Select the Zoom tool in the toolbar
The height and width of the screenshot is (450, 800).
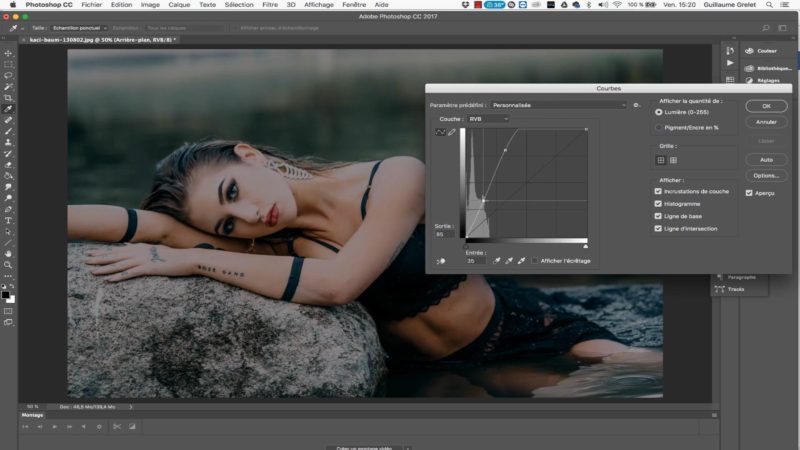coord(8,265)
